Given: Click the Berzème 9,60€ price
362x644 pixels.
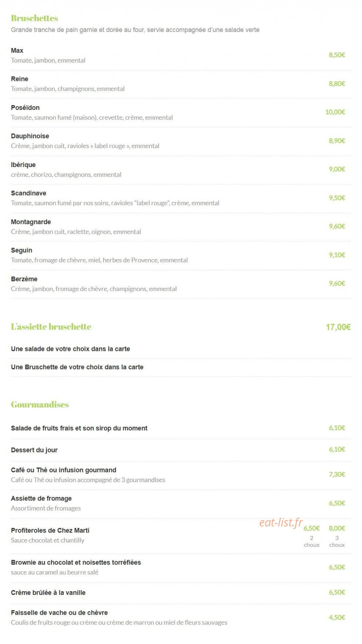Looking at the screenshot, I should 337,284.
